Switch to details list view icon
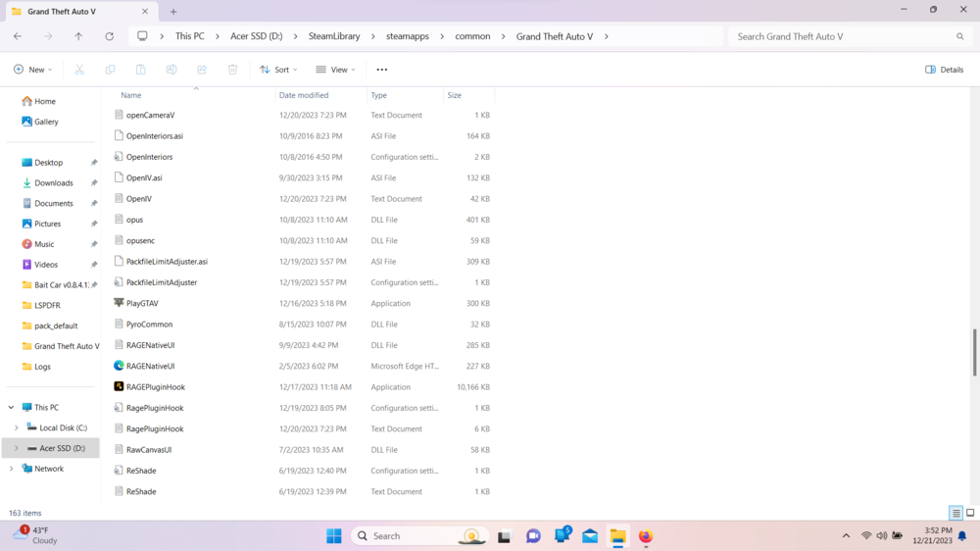 [x=955, y=513]
